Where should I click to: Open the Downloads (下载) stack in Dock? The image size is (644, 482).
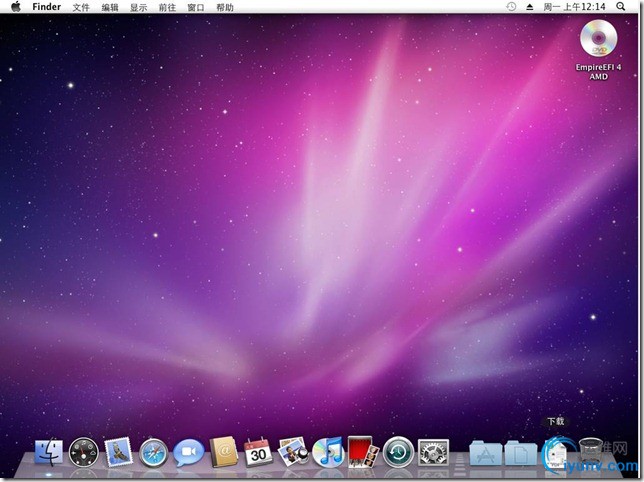tap(555, 453)
